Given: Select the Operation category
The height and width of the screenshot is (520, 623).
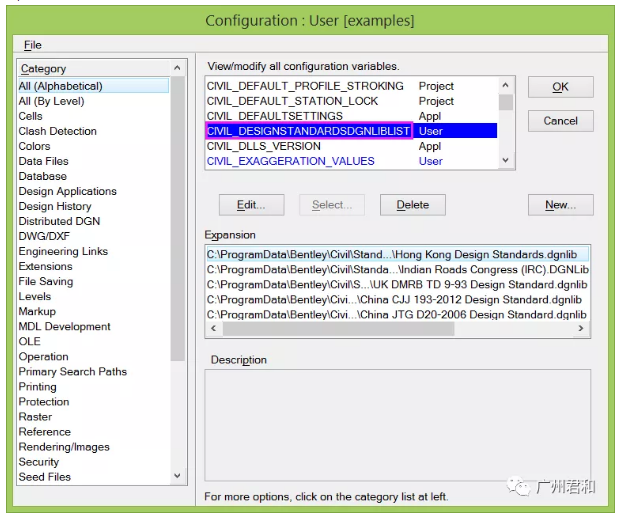Looking at the screenshot, I should click(x=94, y=357).
